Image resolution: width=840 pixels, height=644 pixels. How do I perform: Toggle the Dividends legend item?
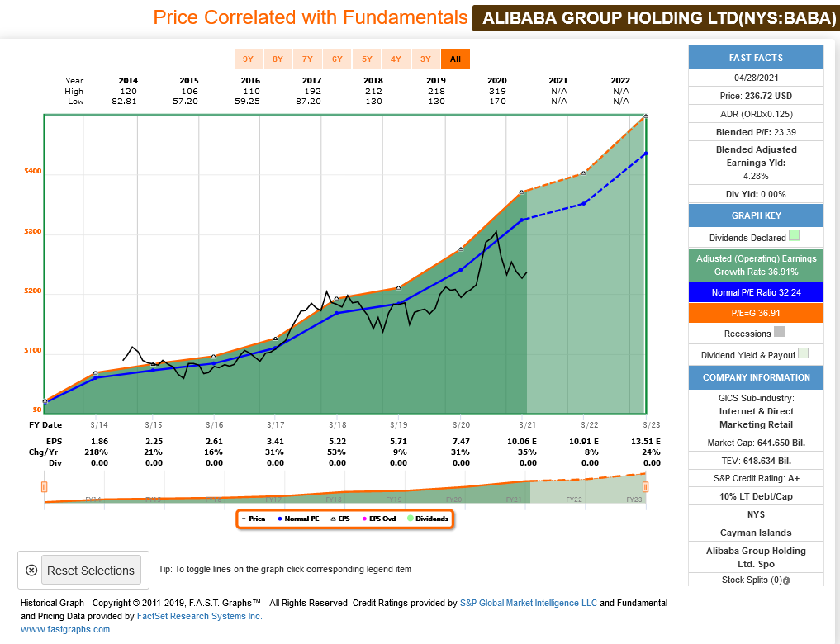pos(428,519)
